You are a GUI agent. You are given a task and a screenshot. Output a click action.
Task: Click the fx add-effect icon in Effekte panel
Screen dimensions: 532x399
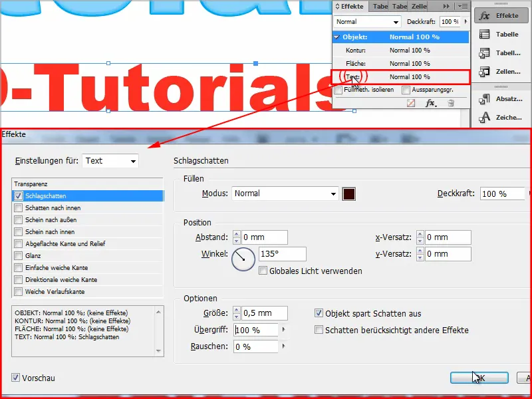coord(430,103)
